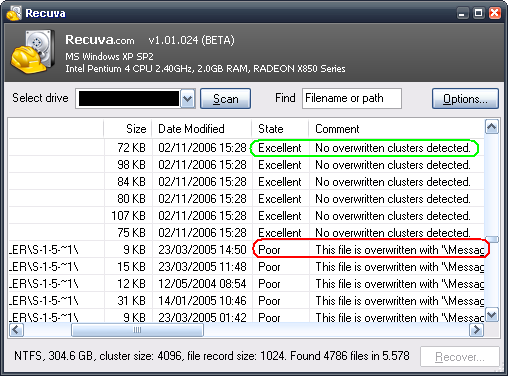Click horizontal scrollbar left arrow
Screen dimensions: 508x376
tap(16, 330)
